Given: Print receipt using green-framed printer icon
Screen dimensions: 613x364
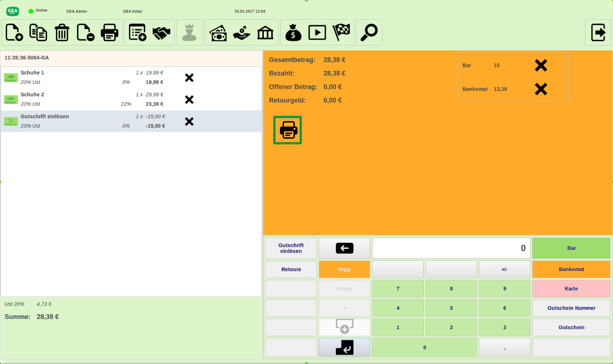Looking at the screenshot, I should 288,130.
